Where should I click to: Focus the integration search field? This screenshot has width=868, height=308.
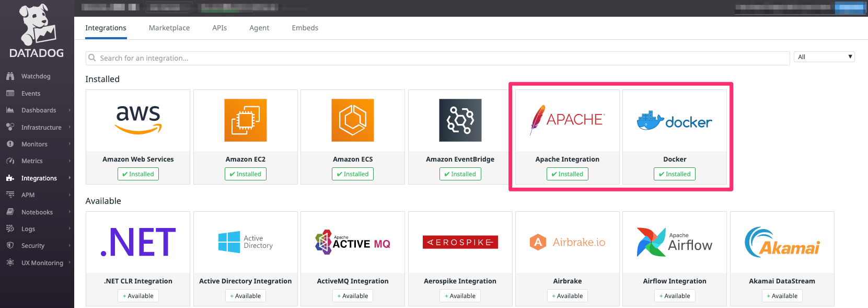[x=438, y=58]
